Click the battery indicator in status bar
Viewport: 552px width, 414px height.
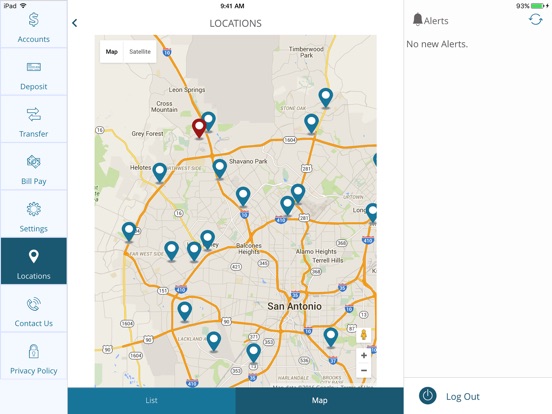(538, 6)
